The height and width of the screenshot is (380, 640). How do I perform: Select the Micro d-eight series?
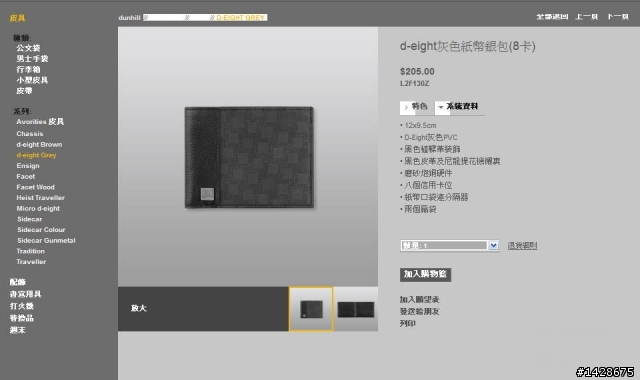[38, 208]
